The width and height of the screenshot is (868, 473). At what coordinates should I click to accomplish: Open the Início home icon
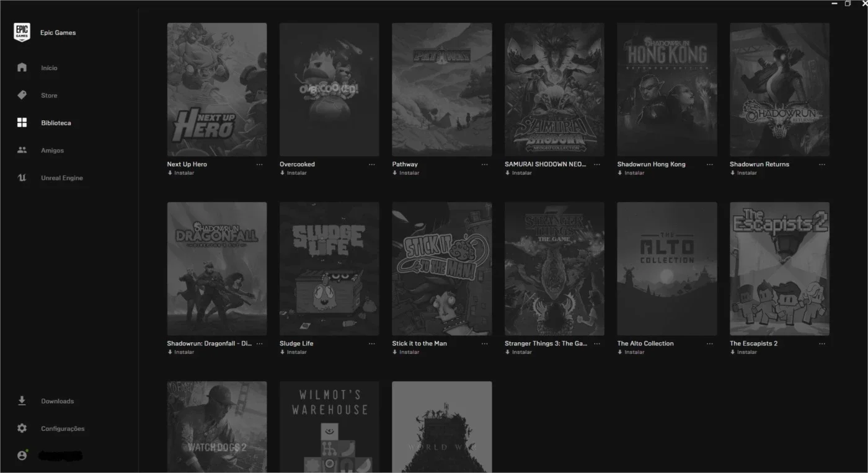click(22, 68)
